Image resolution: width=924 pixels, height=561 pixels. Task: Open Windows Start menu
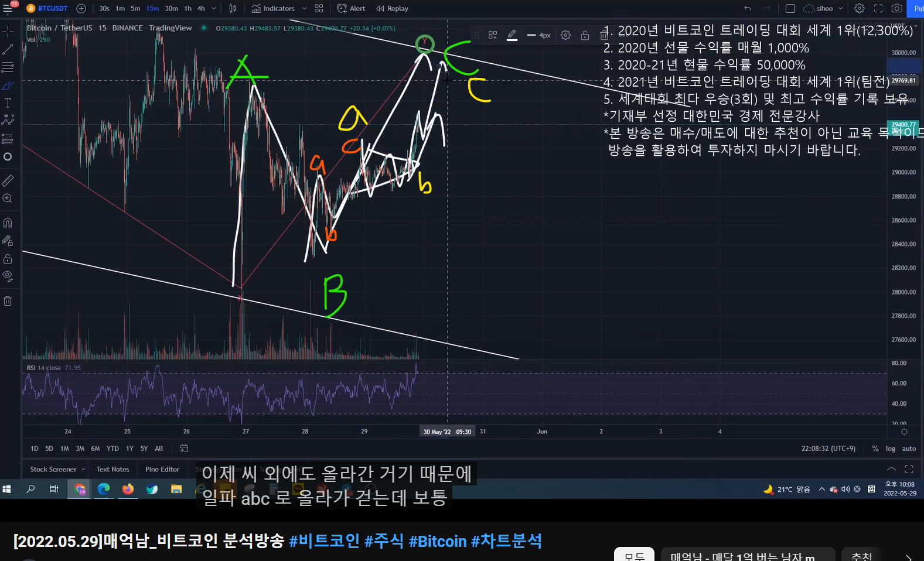pos(7,489)
